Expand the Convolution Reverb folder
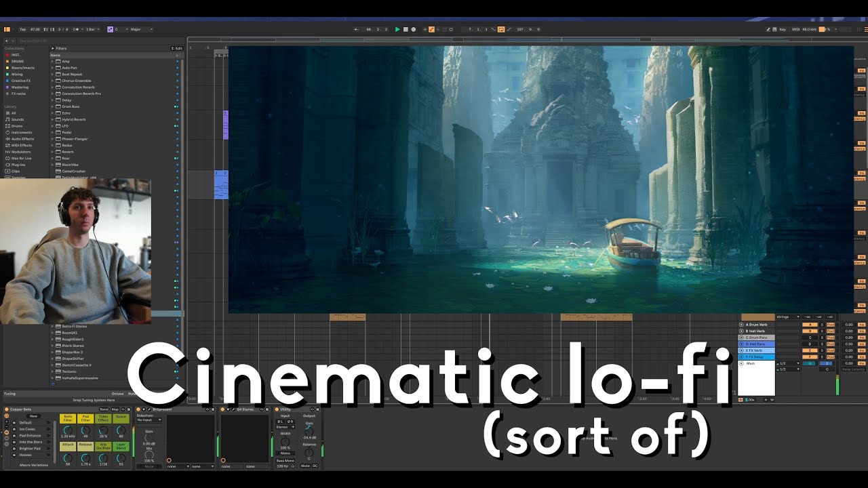 pyautogui.click(x=52, y=87)
